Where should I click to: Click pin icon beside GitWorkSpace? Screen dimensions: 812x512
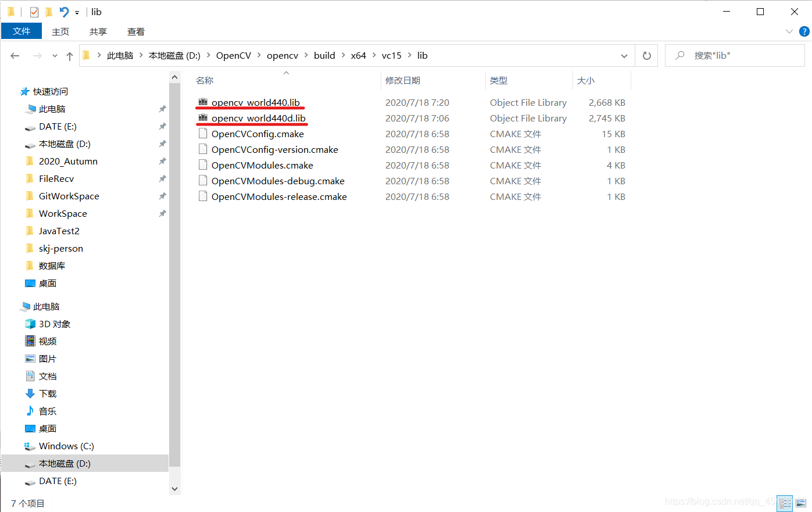pyautogui.click(x=162, y=196)
